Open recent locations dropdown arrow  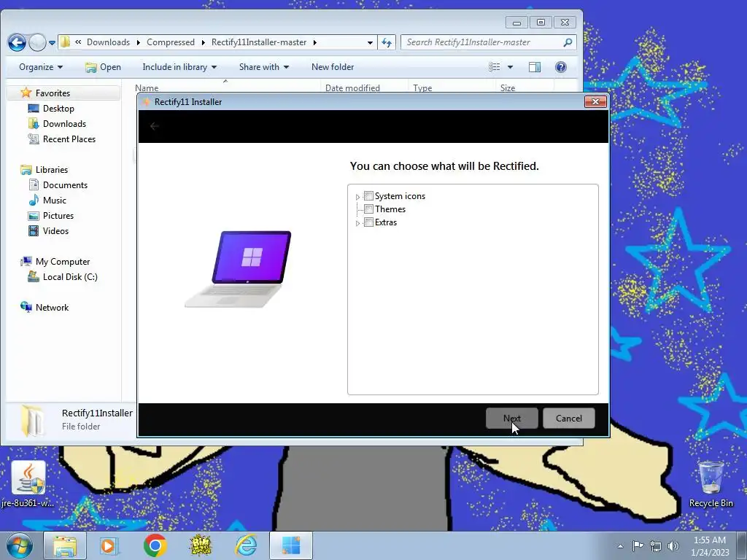point(52,43)
